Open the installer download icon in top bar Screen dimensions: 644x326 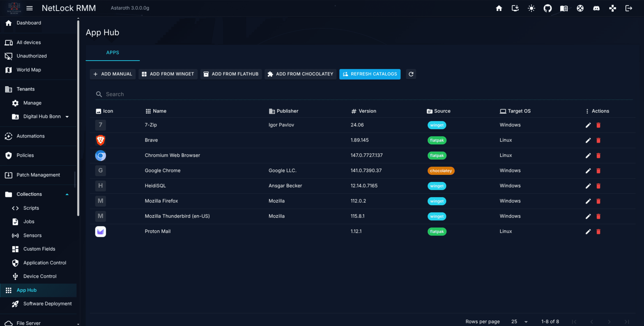[515, 8]
